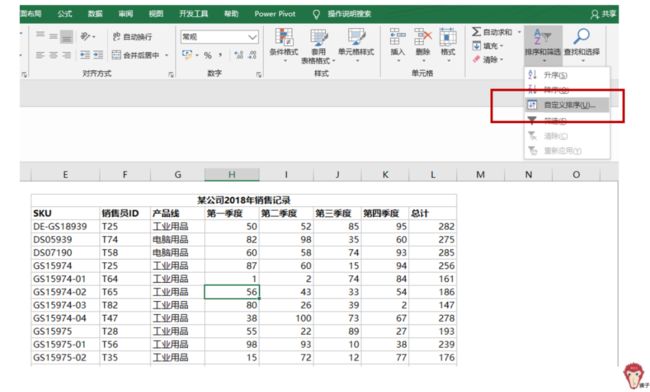Click the 自动求和 AutoSum sigma icon
This screenshot has height=392, width=650.
(477, 31)
